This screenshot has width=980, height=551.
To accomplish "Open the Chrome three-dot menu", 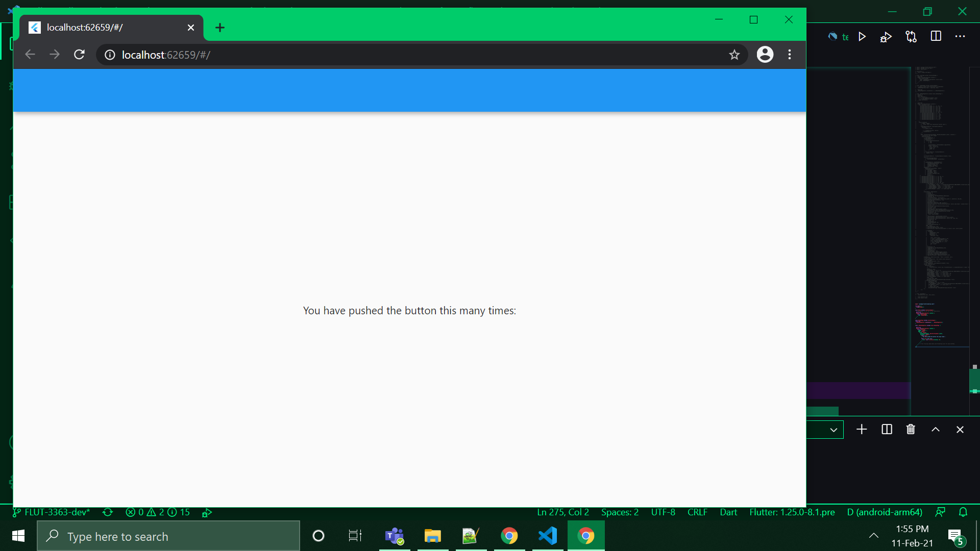I will 790,55.
